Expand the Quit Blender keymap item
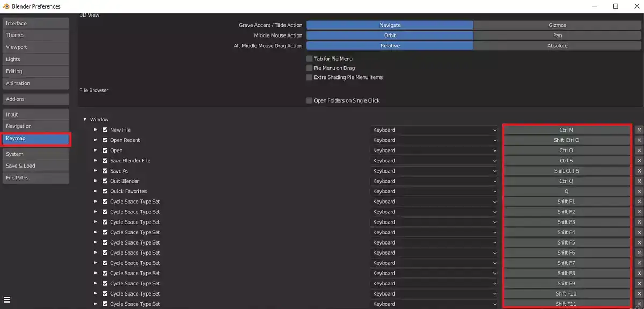Image resolution: width=644 pixels, height=309 pixels. [x=96, y=181]
